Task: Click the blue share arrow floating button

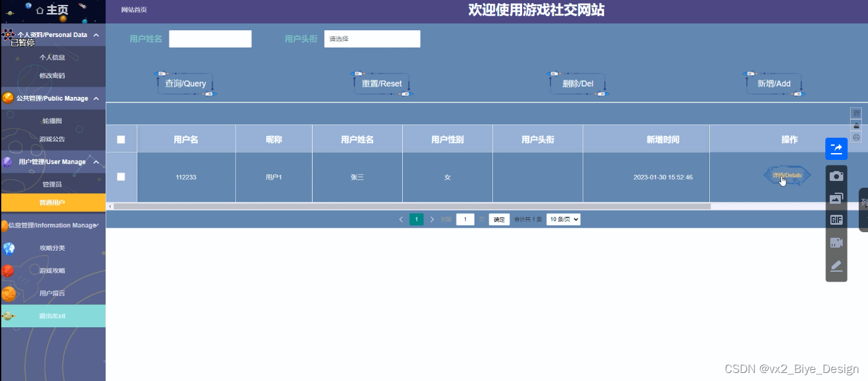Action: [836, 149]
